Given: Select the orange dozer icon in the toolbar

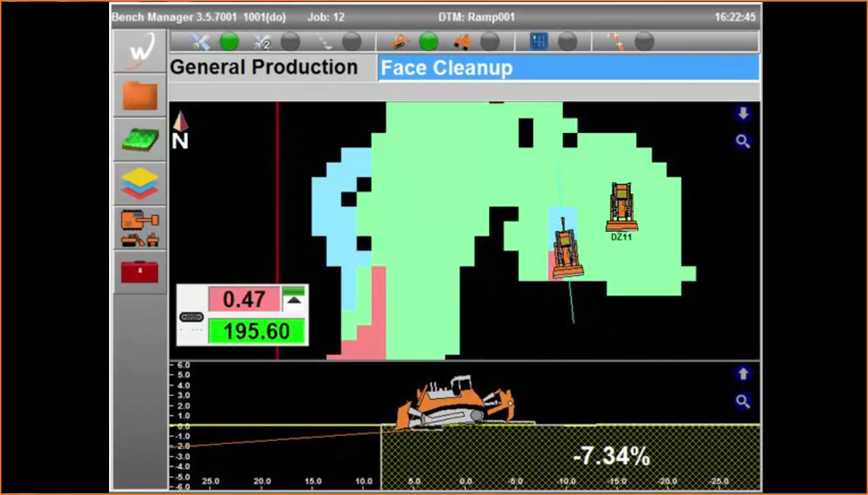Looking at the screenshot, I should 462,42.
